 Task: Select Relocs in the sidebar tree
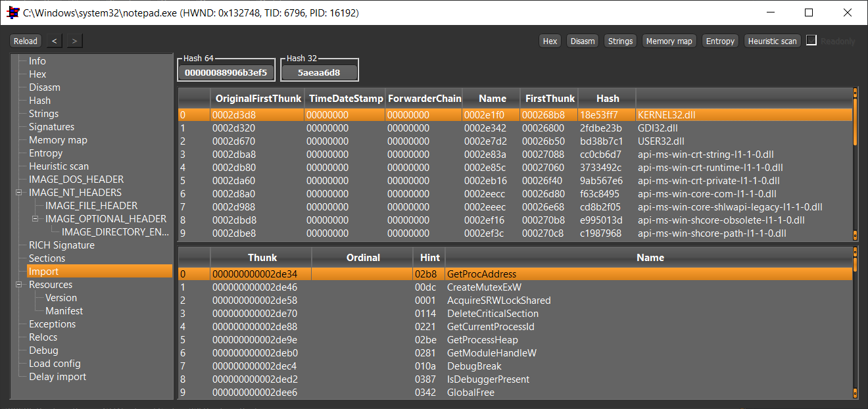tap(43, 337)
